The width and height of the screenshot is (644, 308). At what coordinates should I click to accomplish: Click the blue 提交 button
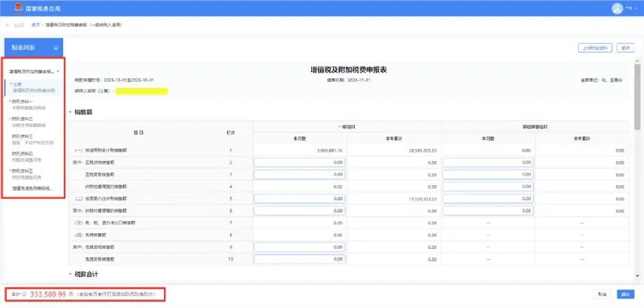tap(625, 294)
